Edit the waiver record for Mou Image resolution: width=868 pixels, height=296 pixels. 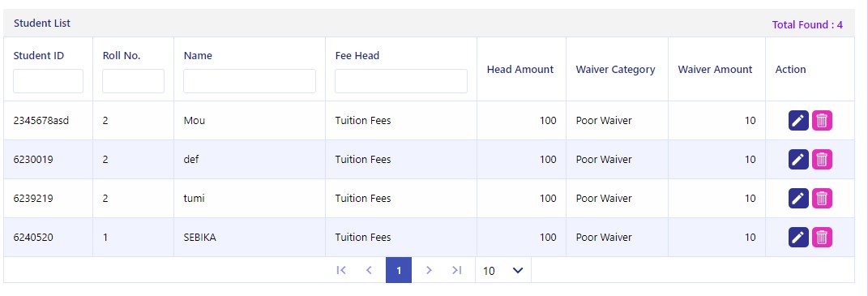point(798,120)
